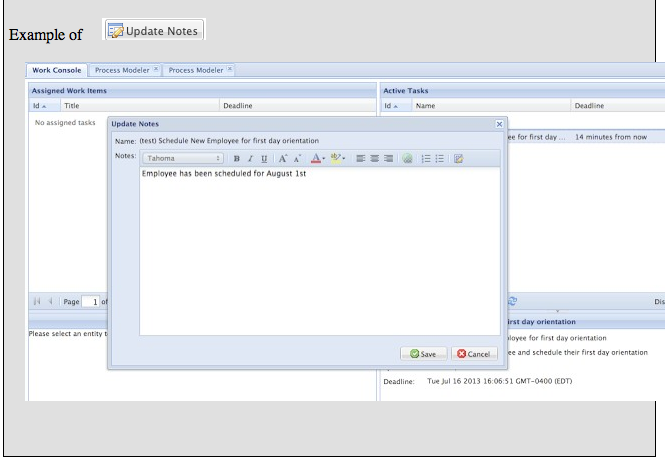Sort Assigned Work Items by Deadline

[x=298, y=106]
